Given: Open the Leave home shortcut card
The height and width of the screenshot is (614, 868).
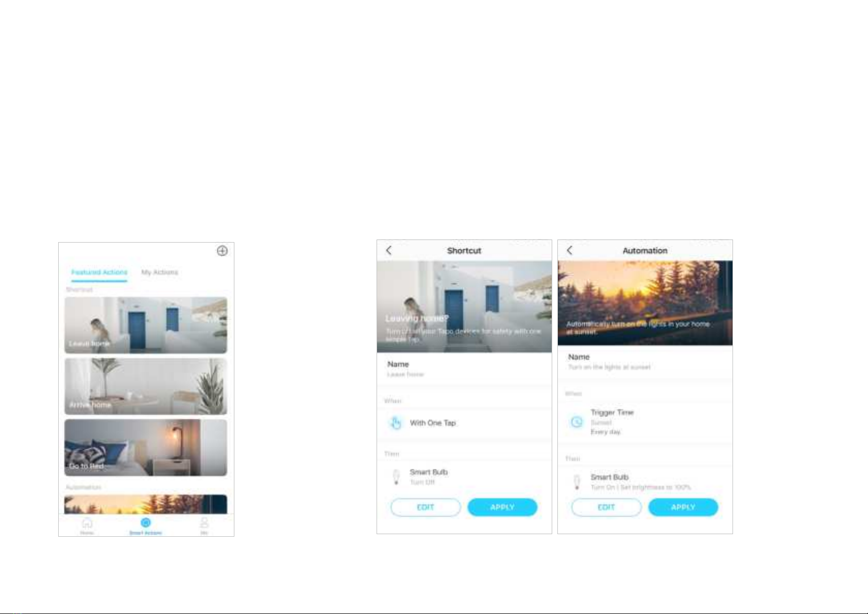Looking at the screenshot, I should (146, 325).
